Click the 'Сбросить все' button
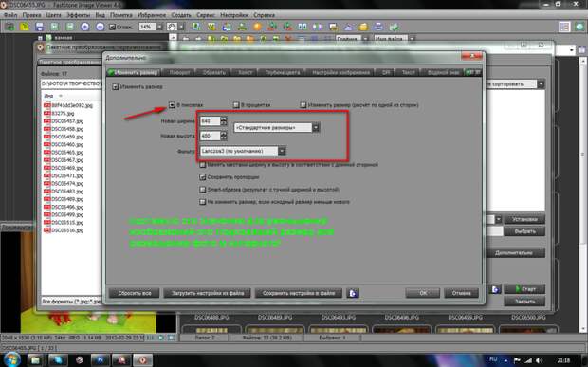This screenshot has width=588, height=367. (135, 293)
